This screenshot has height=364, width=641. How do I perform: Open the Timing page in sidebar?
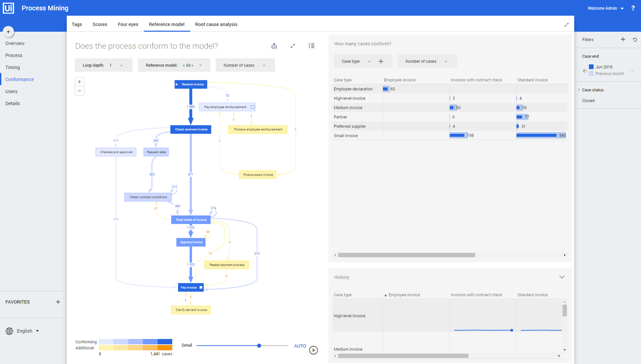(x=13, y=67)
